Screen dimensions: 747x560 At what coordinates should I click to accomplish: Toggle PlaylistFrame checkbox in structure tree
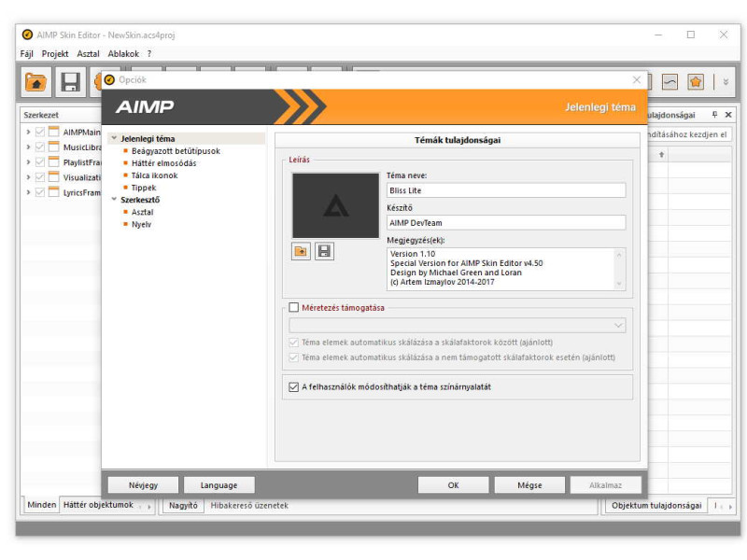40,162
